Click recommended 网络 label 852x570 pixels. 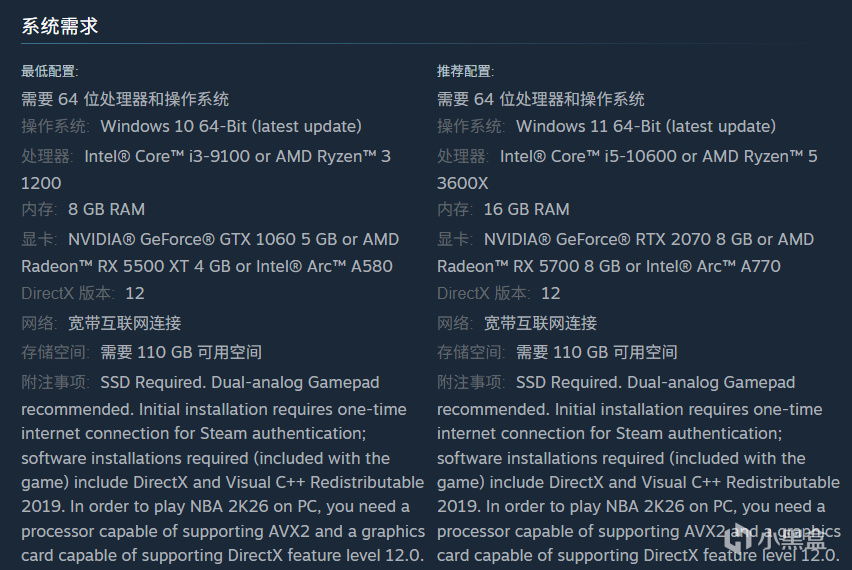(455, 323)
